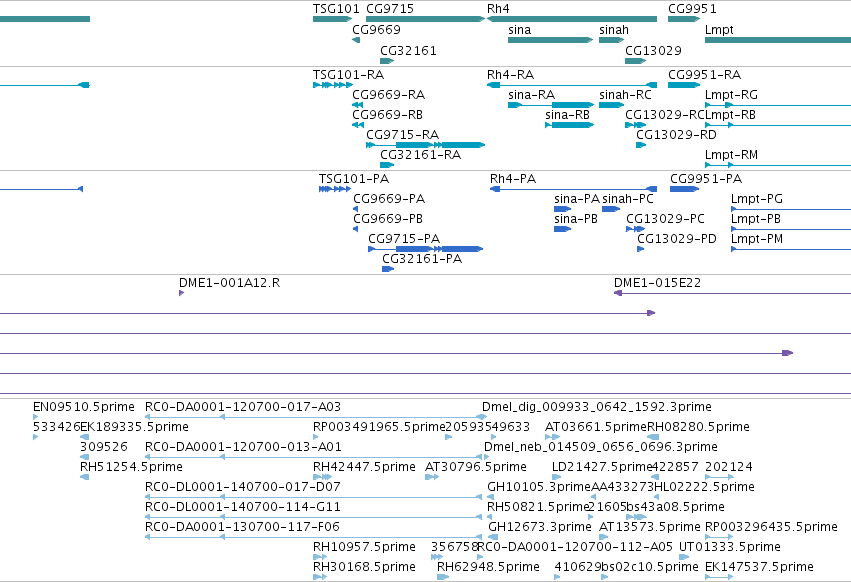Select the Lmpt gene bar
This screenshot has height=582, width=851.
point(778,40)
